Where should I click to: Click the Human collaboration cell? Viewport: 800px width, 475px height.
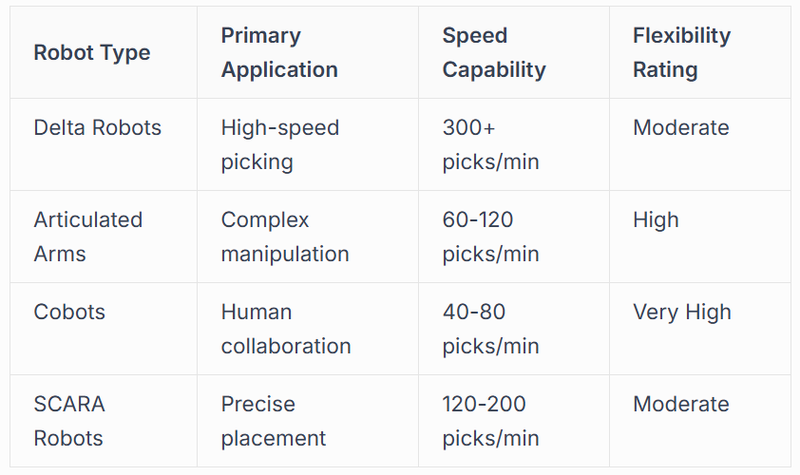pyautogui.click(x=286, y=329)
